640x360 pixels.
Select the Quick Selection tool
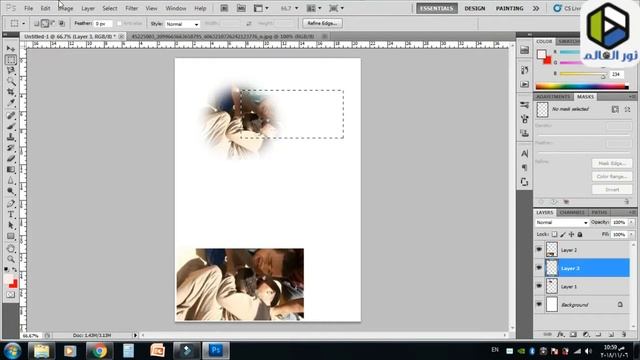coord(11,81)
